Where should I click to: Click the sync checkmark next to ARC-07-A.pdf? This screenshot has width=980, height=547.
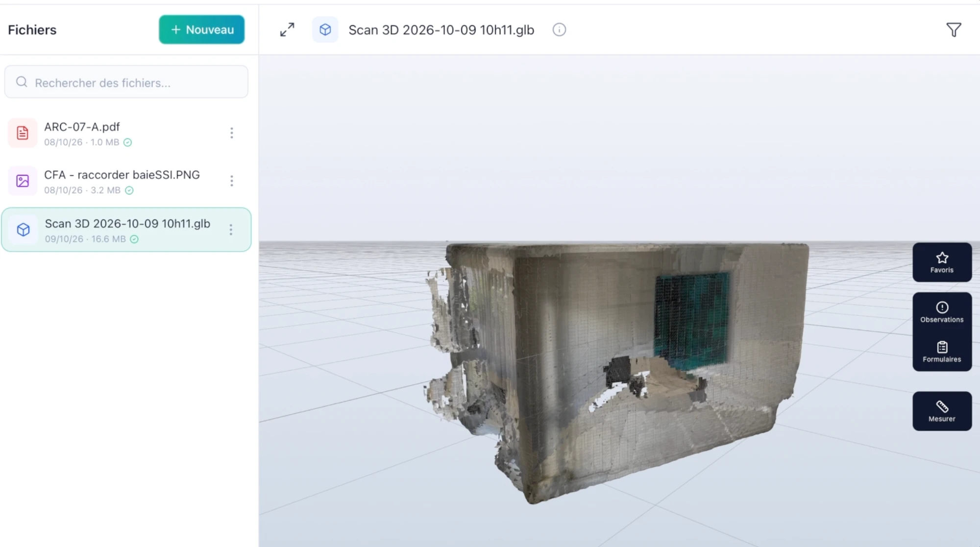point(127,143)
